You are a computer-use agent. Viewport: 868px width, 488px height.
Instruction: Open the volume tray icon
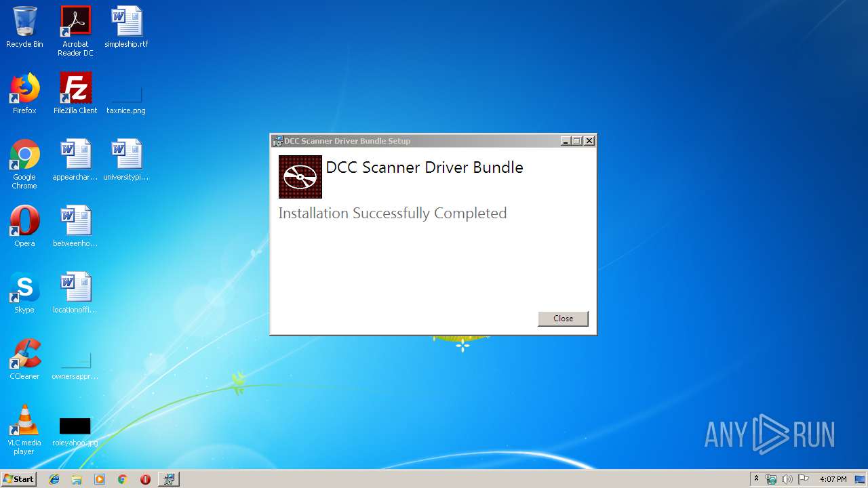coord(787,479)
